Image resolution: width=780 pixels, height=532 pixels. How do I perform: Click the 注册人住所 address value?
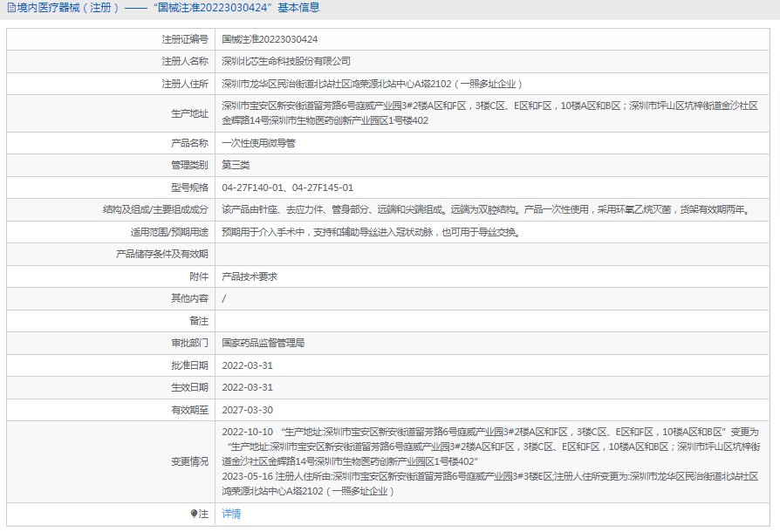pos(375,84)
